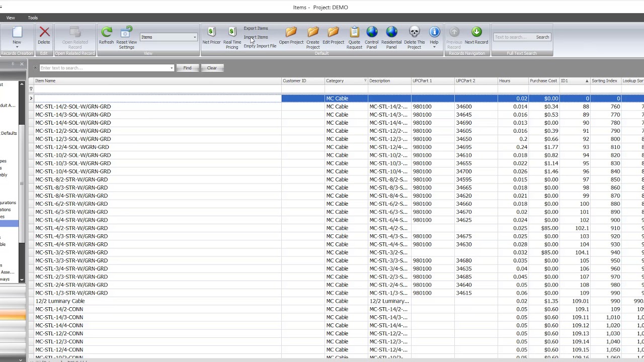644x362 pixels.
Task: Open the Control Panel globe icon
Action: [x=372, y=32]
